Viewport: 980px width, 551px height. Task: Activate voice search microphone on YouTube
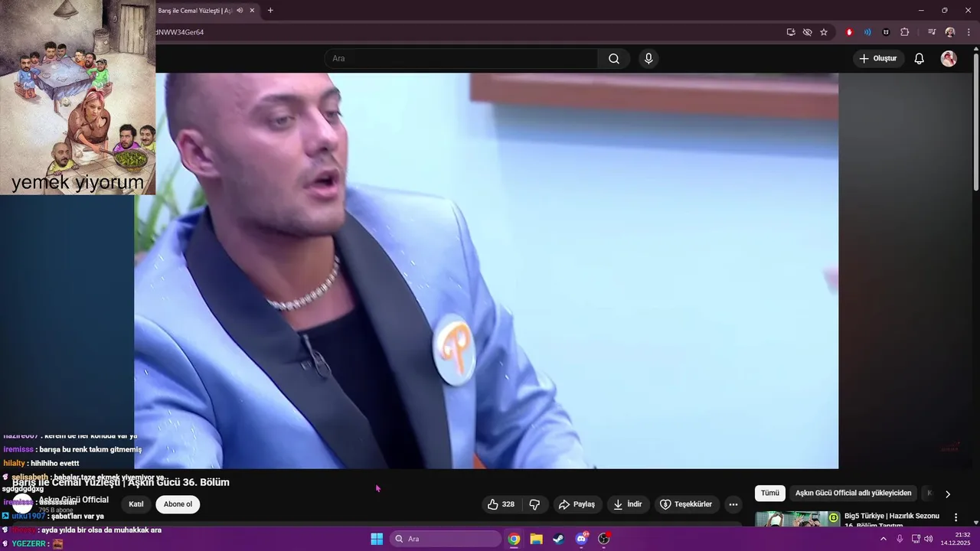click(648, 59)
